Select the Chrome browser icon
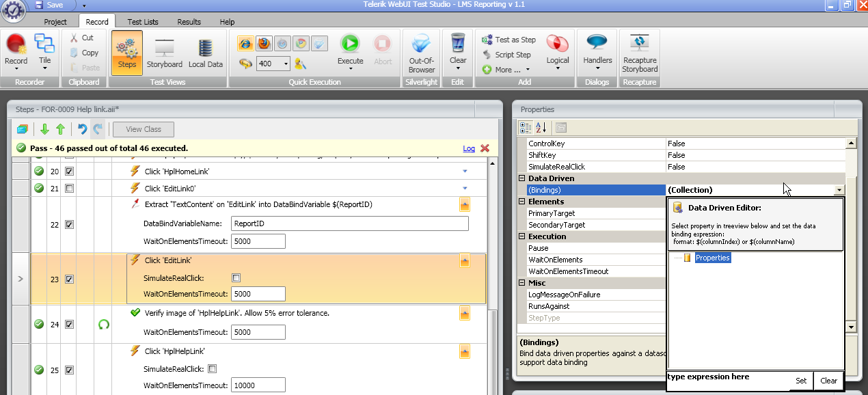 click(301, 44)
